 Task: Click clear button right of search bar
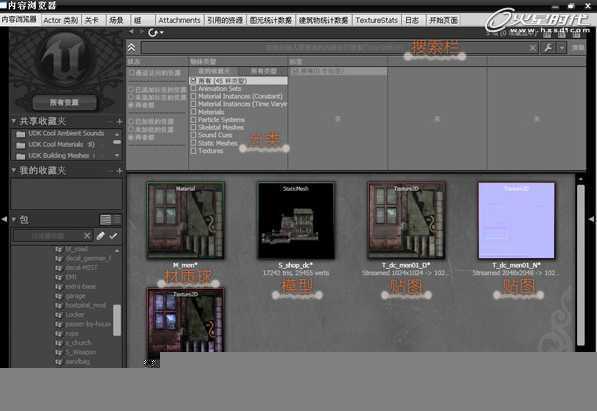(578, 48)
